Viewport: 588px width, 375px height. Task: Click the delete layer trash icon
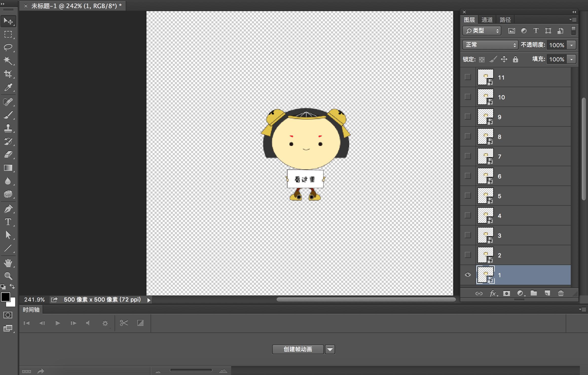coord(561,293)
